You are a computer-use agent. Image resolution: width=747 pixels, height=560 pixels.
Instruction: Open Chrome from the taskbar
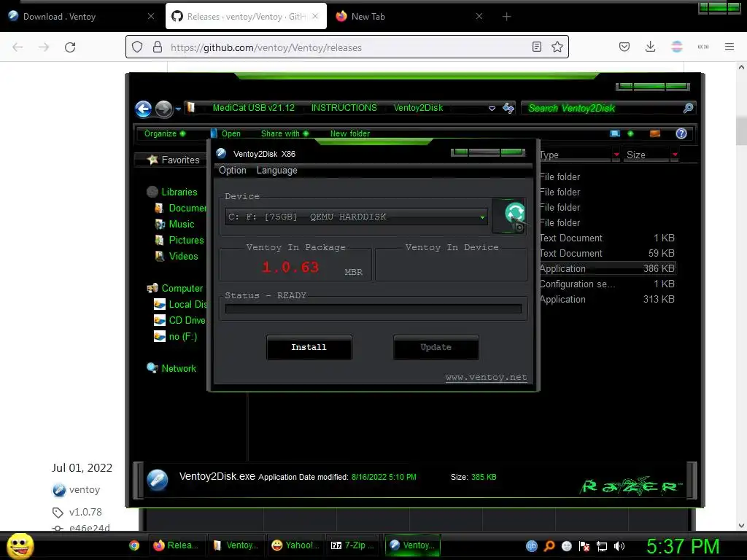click(134, 545)
